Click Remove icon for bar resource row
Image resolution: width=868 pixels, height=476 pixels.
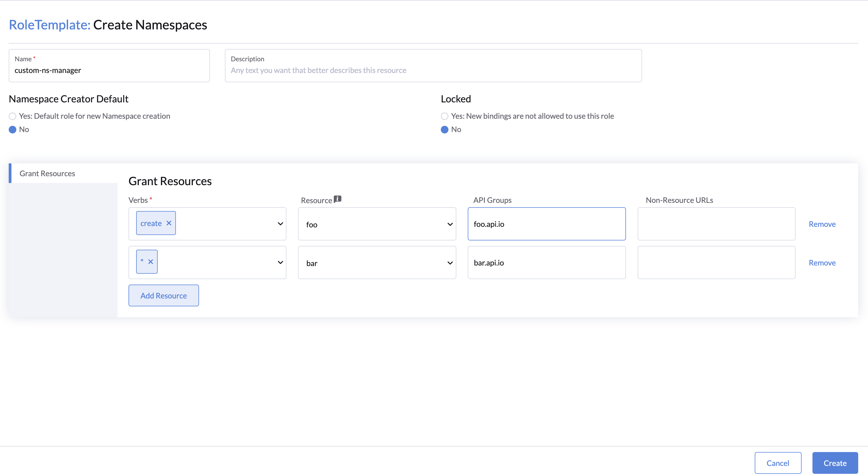point(822,263)
